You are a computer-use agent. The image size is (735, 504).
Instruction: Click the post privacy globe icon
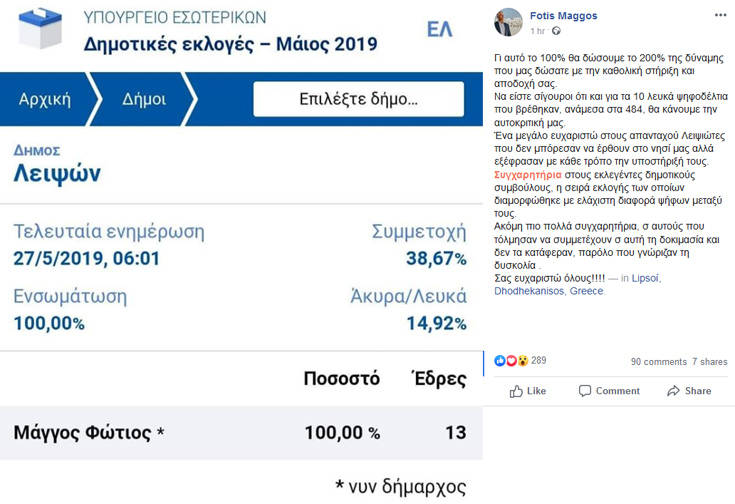(x=556, y=32)
